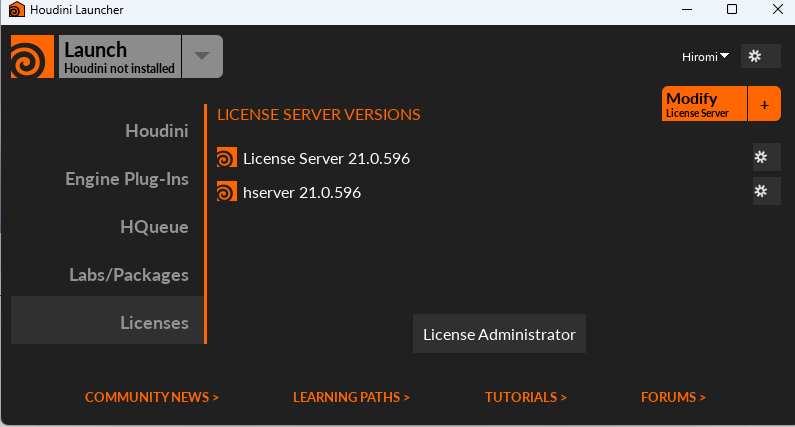This screenshot has width=795, height=427.
Task: Click the Modify License Server button
Action: [x=704, y=103]
